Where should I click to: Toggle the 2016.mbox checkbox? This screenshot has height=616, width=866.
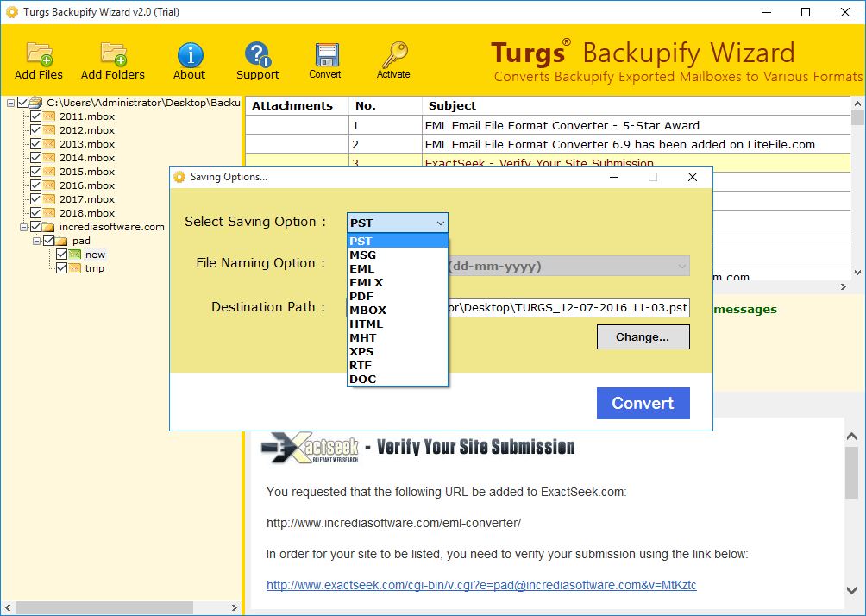coord(35,185)
